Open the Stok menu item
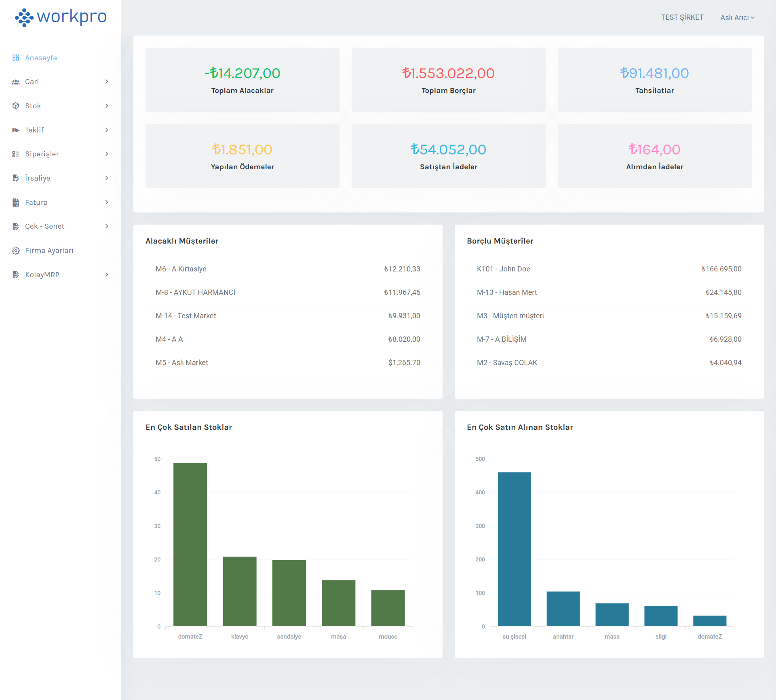 [33, 106]
